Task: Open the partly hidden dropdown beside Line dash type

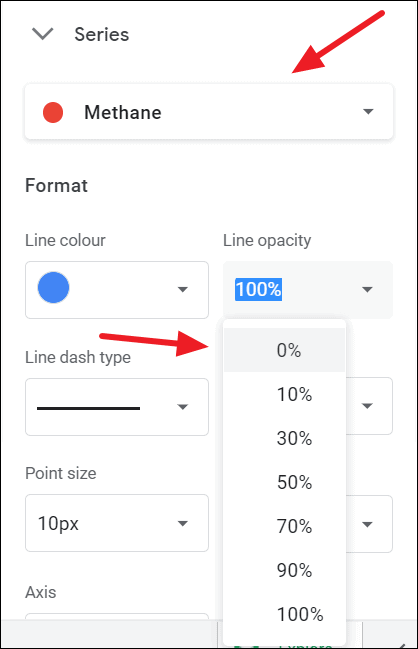Action: (x=369, y=406)
